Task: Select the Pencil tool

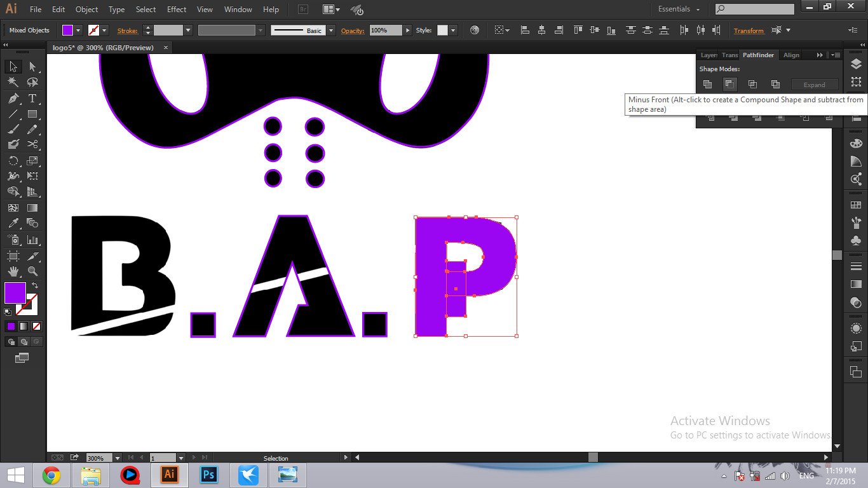Action: click(x=32, y=129)
